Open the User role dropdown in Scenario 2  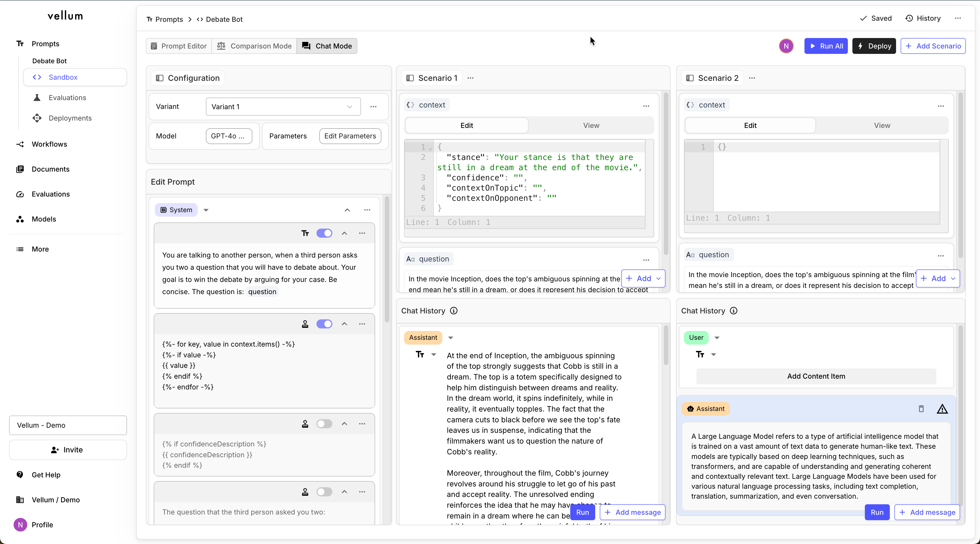click(x=717, y=338)
